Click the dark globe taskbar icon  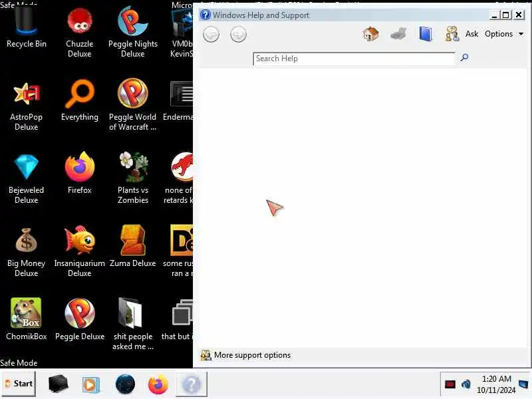click(125, 384)
